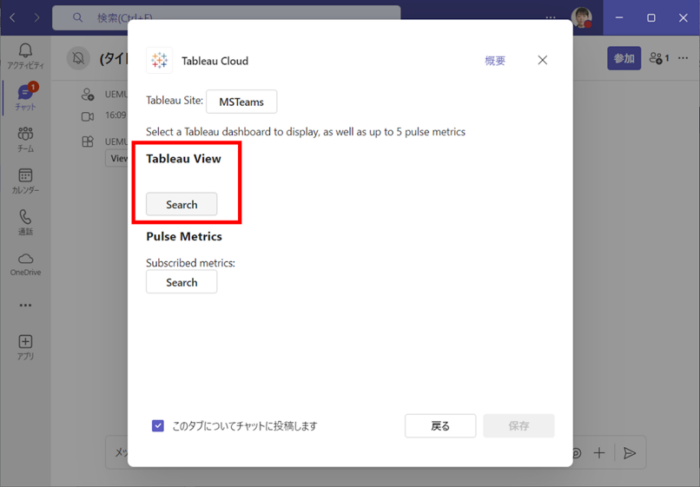Open カレンダー in Teams sidebar
This screenshot has width=700, height=487.
pos(25,181)
